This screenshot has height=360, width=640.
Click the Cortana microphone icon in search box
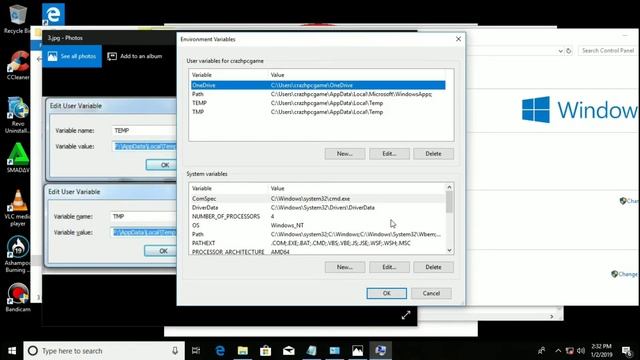click(175, 351)
